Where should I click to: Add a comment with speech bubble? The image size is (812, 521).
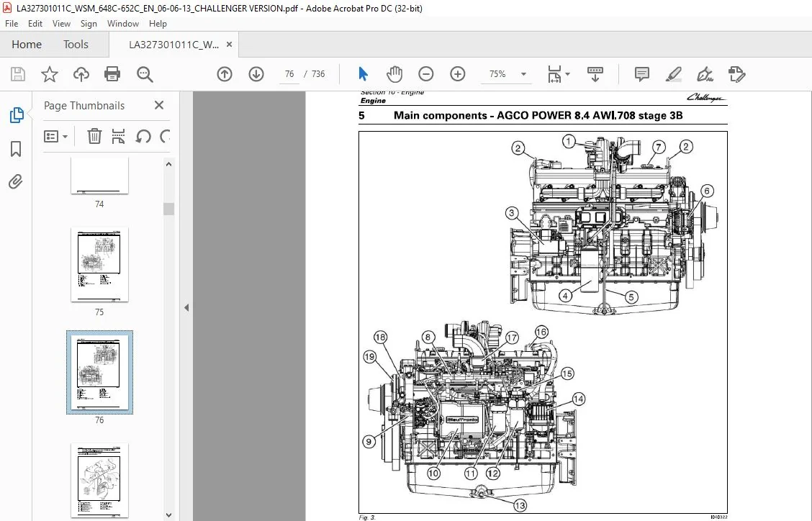coord(641,74)
